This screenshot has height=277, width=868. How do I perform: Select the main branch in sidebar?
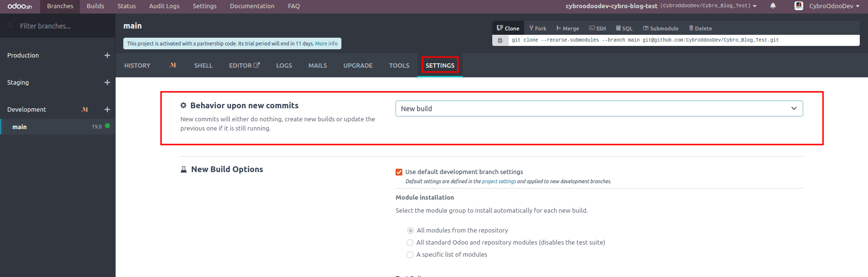pos(58,127)
